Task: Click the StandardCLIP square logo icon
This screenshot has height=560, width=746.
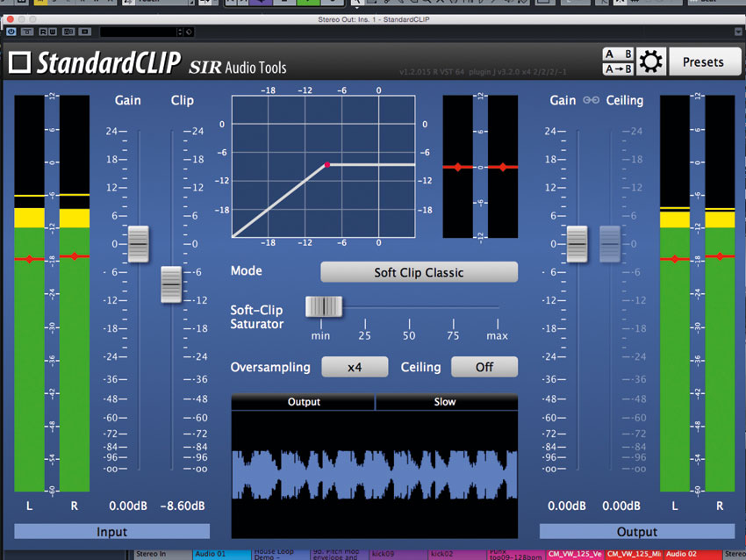Action: (x=20, y=62)
